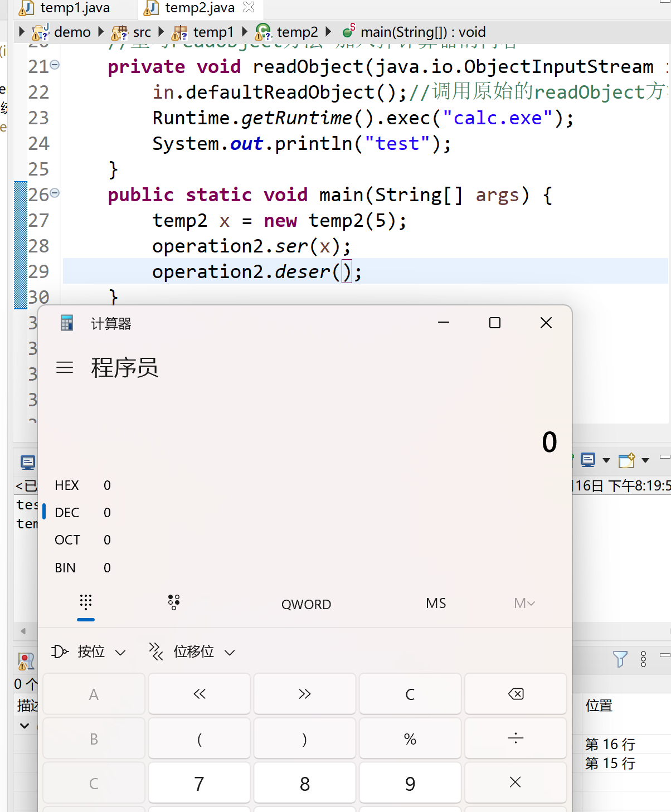This screenshot has height=812, width=671.
Task: Click the calculator result display showing 0
Action: point(550,442)
